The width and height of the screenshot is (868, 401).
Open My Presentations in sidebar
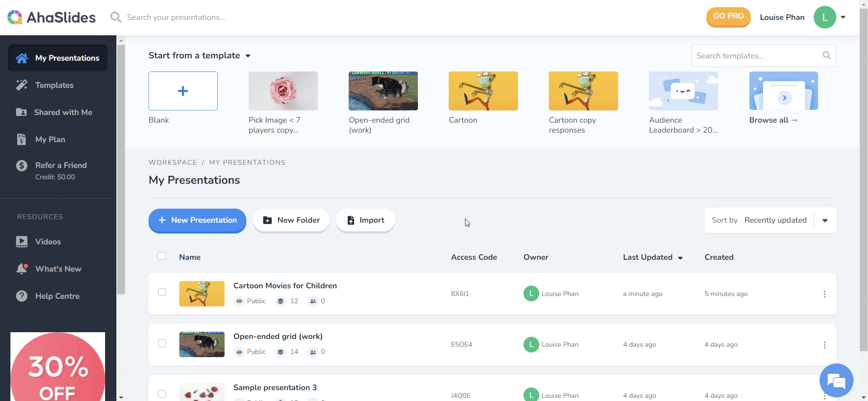coord(58,58)
